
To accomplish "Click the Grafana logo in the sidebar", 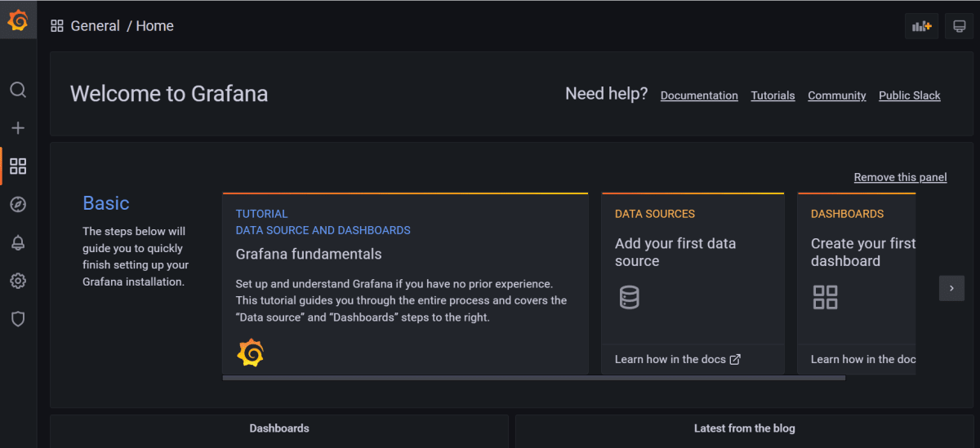I will [x=18, y=20].
